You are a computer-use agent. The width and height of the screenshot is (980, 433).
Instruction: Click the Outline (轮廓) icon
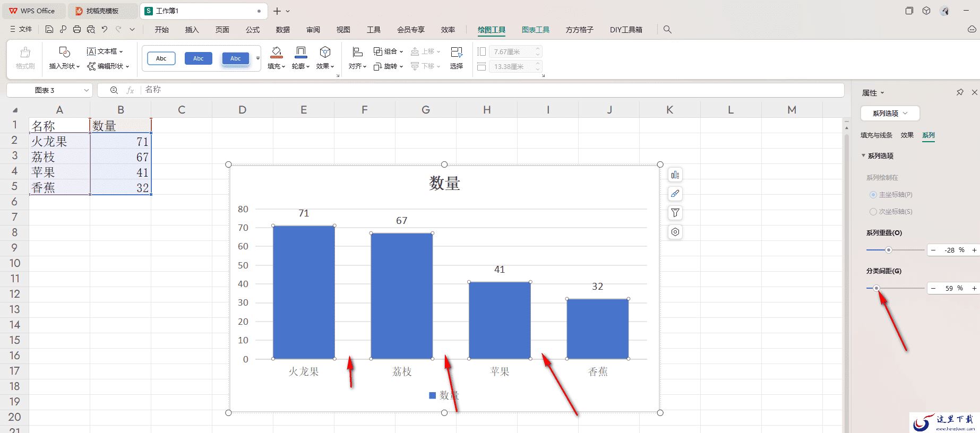point(300,52)
